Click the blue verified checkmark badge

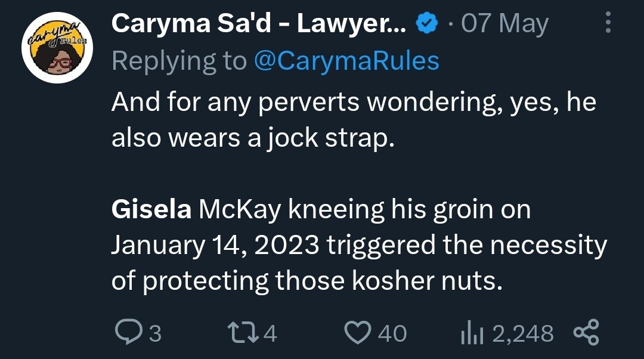tap(424, 24)
